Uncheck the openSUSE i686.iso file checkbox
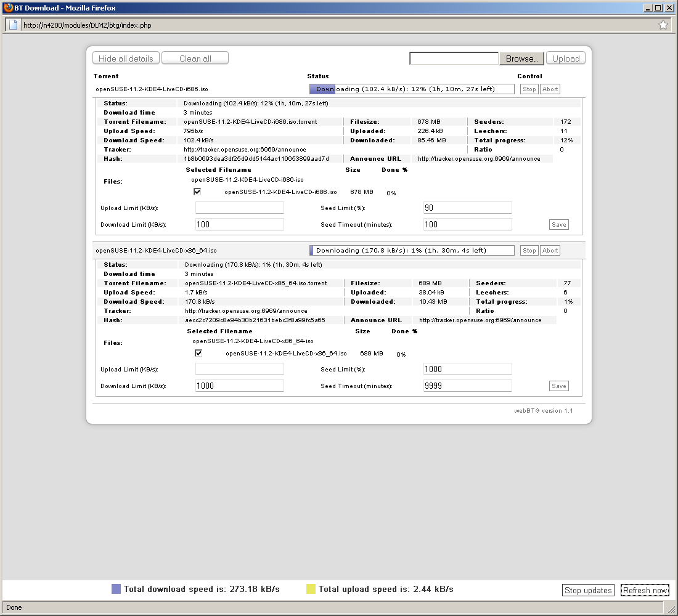The image size is (678, 616). tap(197, 192)
